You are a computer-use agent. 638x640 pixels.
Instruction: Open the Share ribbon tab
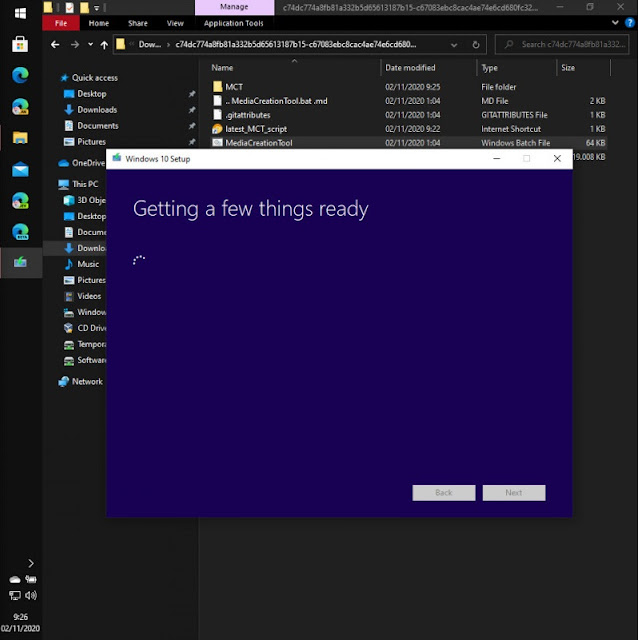[x=138, y=23]
